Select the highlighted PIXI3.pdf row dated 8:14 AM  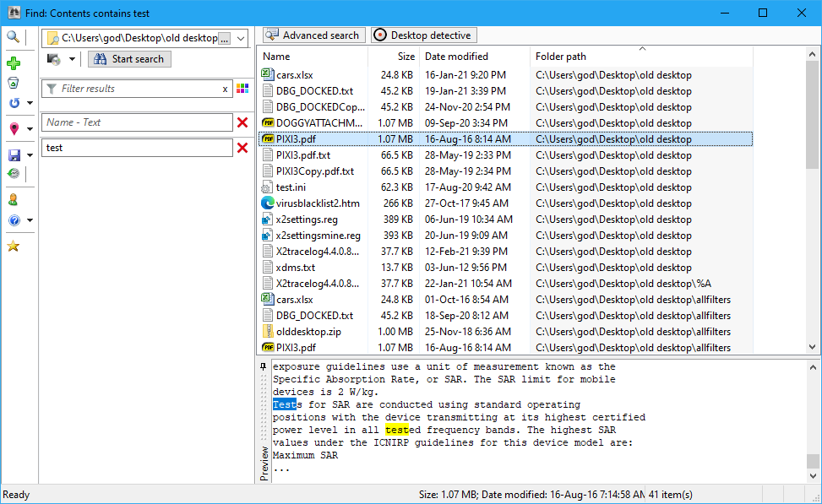pyautogui.click(x=505, y=138)
